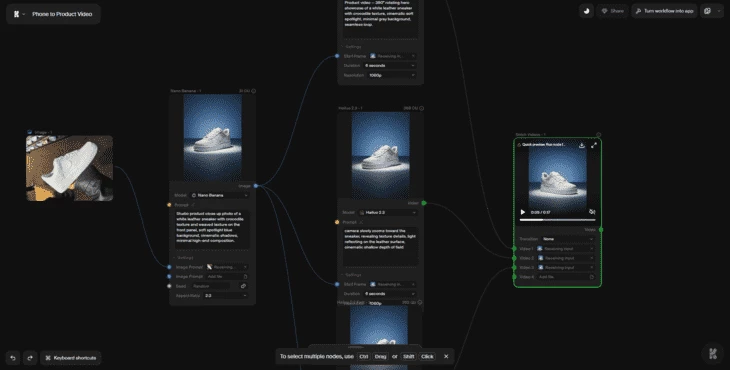Screen dimensions: 730x370
Task: Open the Aspect Ratio dropdown
Action: click(225, 296)
